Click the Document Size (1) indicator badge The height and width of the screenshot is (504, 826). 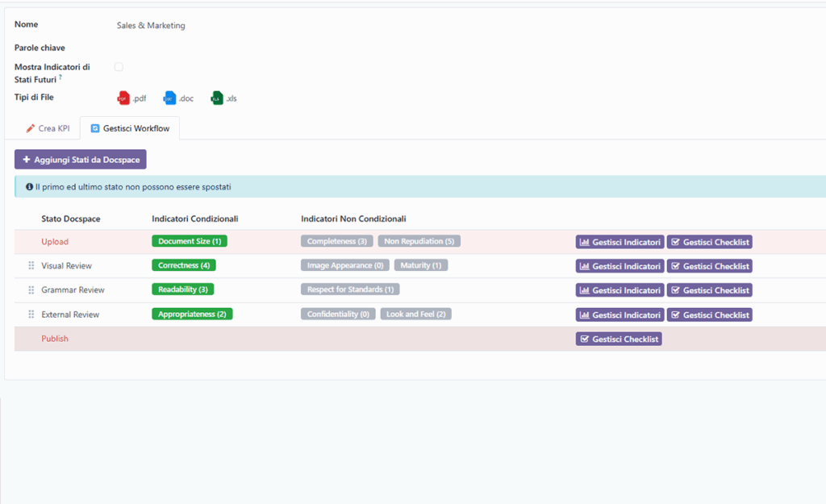point(190,241)
